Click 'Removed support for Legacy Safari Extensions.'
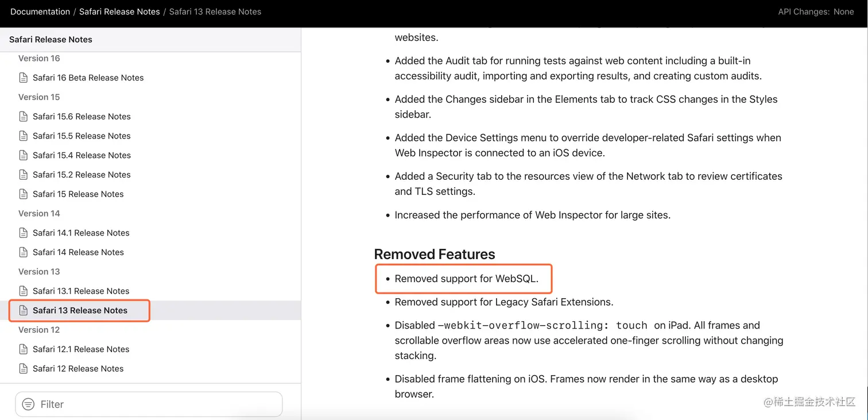 coord(504,302)
